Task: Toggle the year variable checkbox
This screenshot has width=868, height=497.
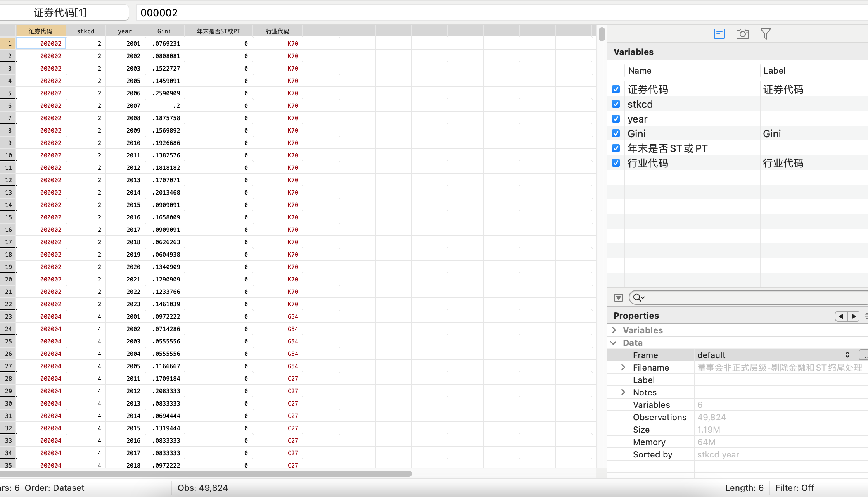Action: [x=616, y=119]
